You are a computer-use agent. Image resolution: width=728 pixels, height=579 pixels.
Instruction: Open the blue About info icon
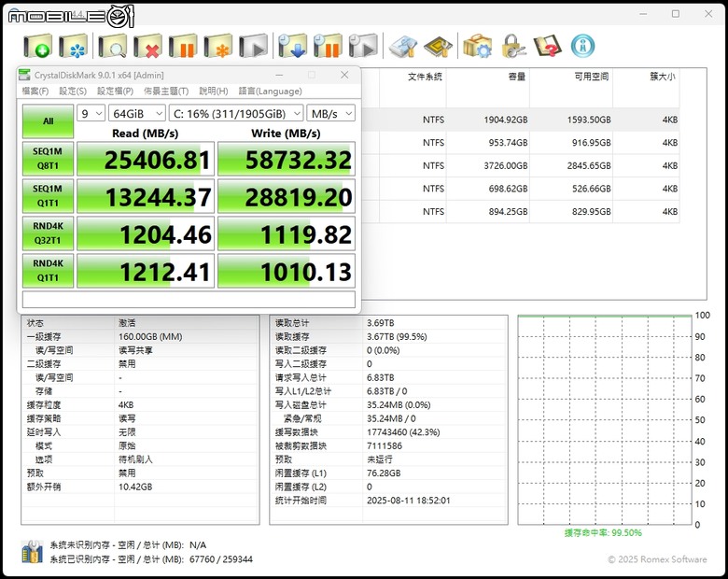[582, 46]
